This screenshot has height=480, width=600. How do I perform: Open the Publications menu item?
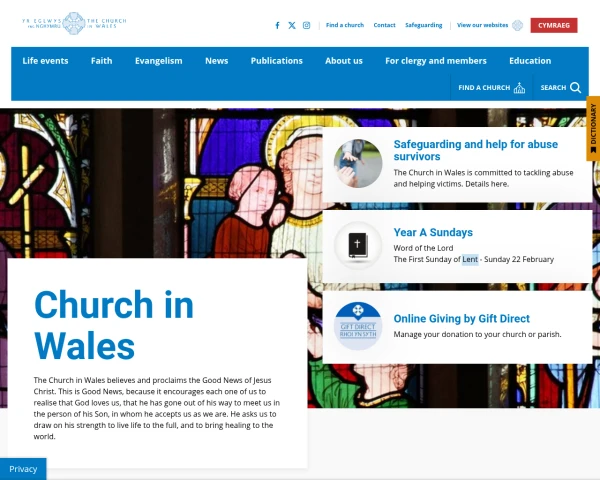click(x=276, y=60)
